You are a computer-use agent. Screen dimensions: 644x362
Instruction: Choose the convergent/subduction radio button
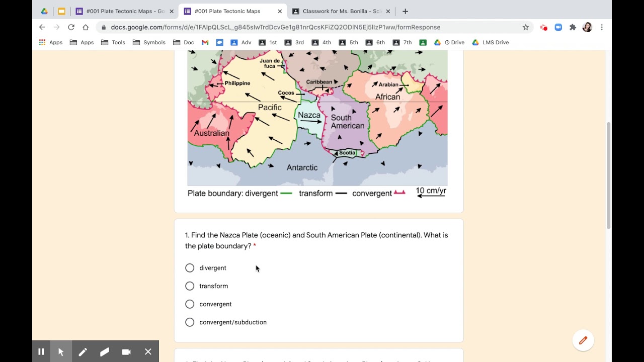click(190, 322)
